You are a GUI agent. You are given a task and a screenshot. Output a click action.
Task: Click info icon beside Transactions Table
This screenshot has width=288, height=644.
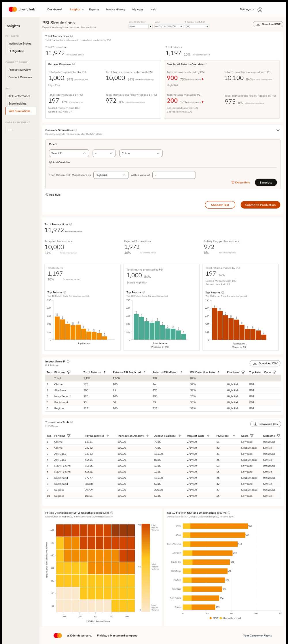click(x=72, y=422)
